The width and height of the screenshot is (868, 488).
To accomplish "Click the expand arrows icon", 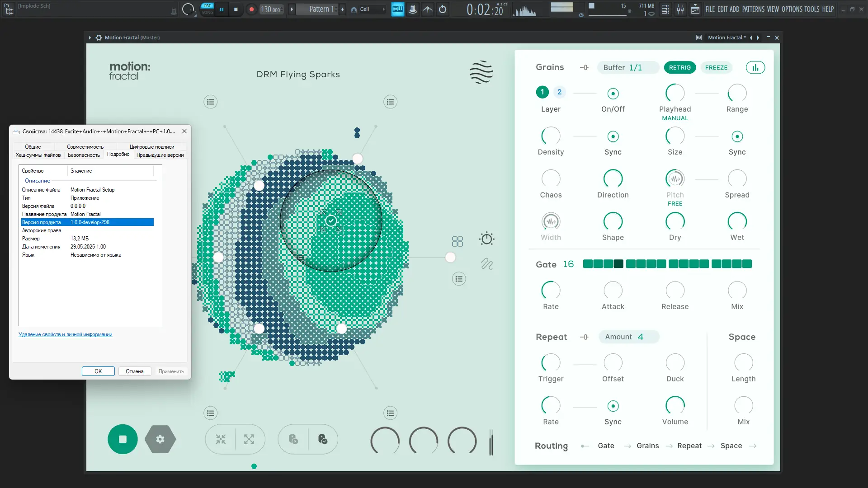I will click(249, 439).
